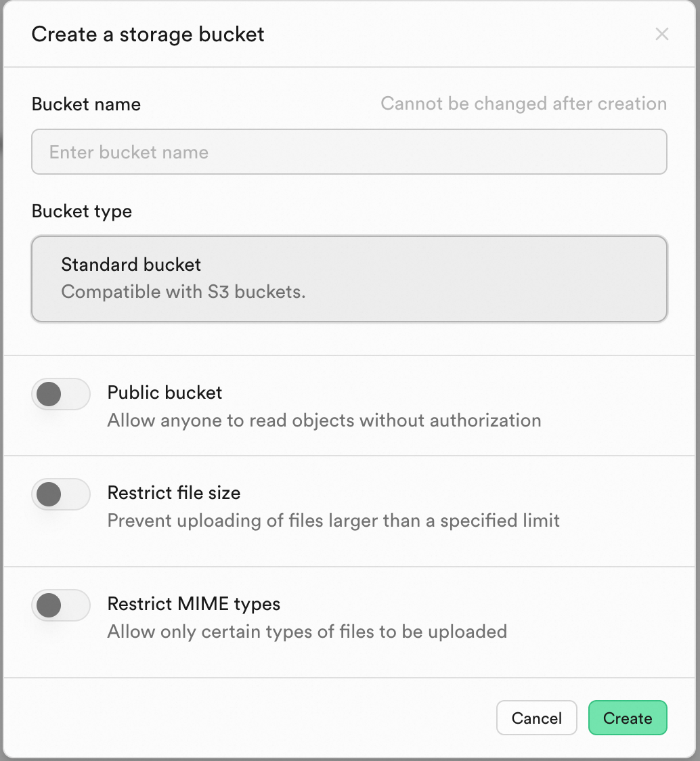Toggle the Restrict MIME types switch
The height and width of the screenshot is (761, 700).
pyautogui.click(x=61, y=605)
